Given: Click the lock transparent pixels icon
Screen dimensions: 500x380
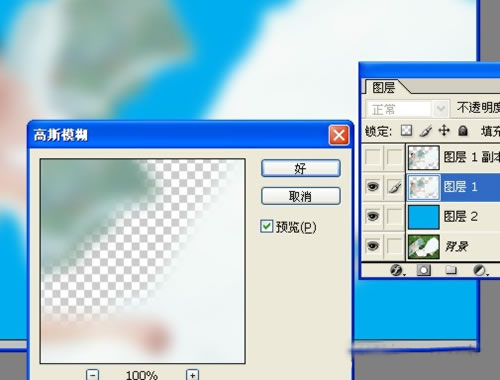Looking at the screenshot, I should 406,130.
